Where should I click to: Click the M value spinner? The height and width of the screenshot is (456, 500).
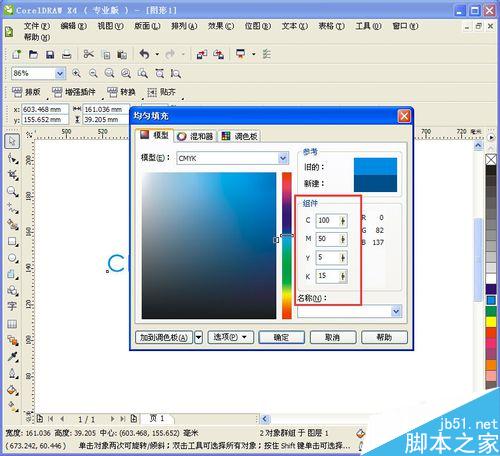coord(343,239)
